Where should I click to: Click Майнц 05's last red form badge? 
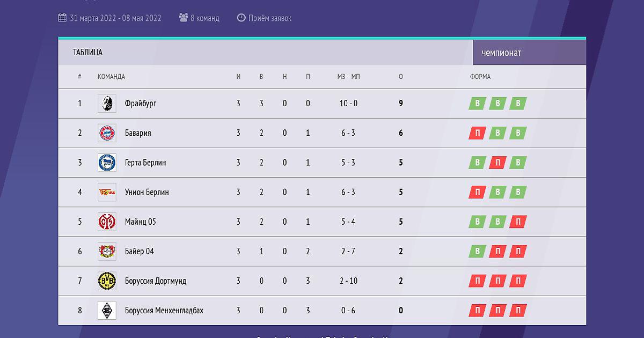click(518, 222)
